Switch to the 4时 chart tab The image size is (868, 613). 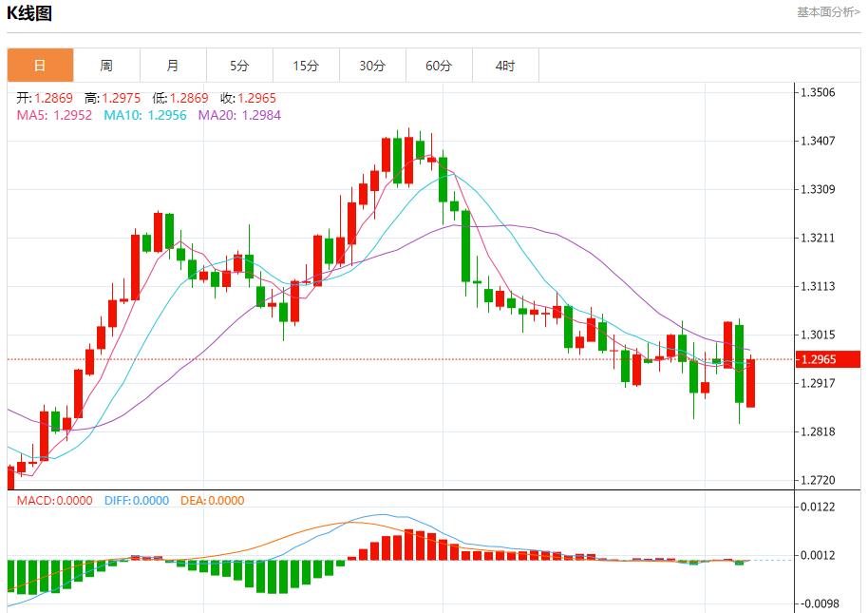tap(505, 66)
